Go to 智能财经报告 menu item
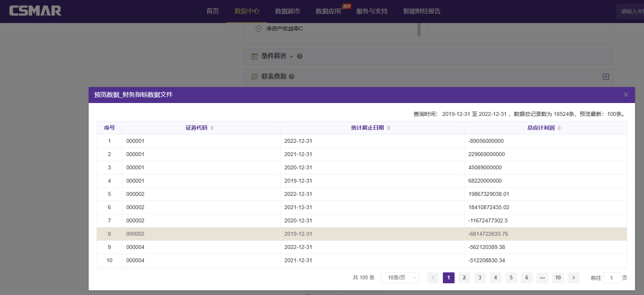The width and height of the screenshot is (644, 295). [421, 11]
